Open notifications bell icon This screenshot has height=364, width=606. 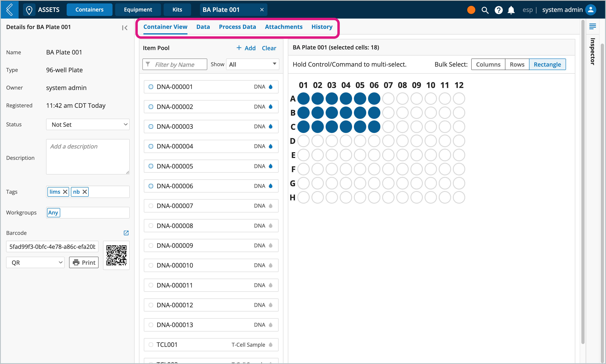511,10
